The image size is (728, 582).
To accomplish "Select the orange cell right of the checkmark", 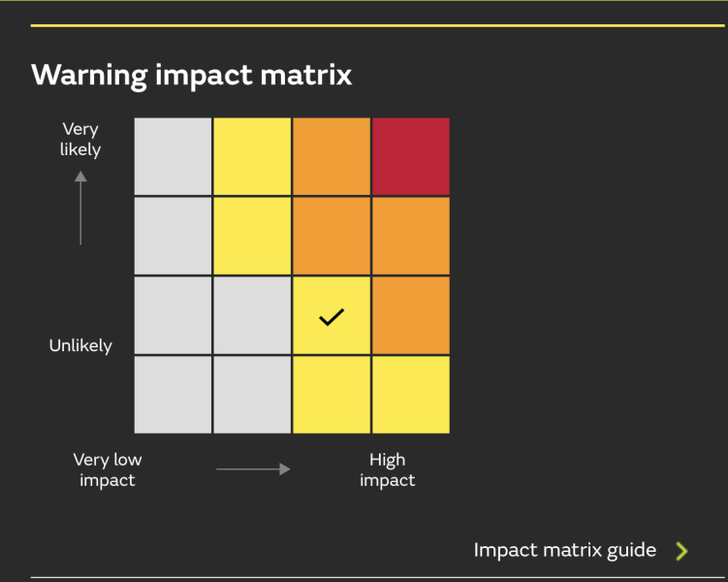I will pos(410,315).
